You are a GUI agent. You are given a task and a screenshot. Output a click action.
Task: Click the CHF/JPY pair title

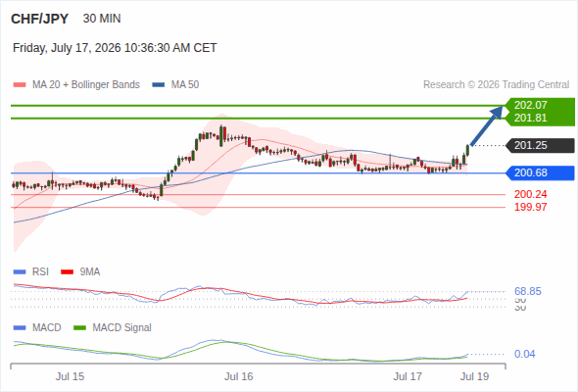(x=40, y=19)
